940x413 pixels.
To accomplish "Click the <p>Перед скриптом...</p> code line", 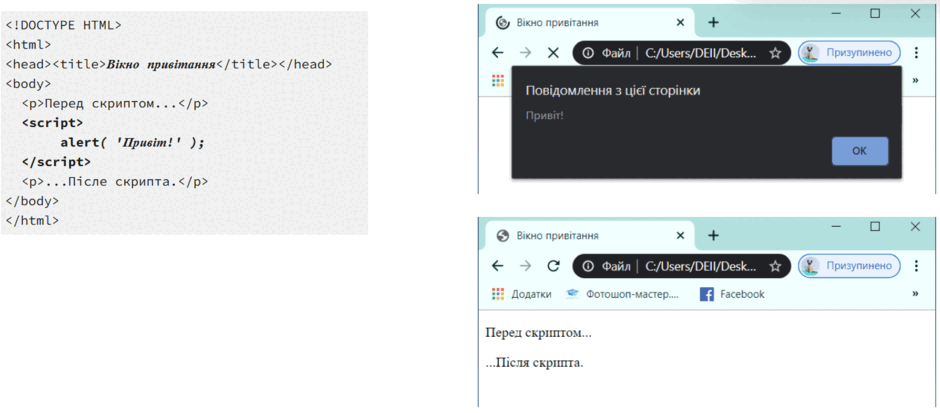I will click(115, 104).
